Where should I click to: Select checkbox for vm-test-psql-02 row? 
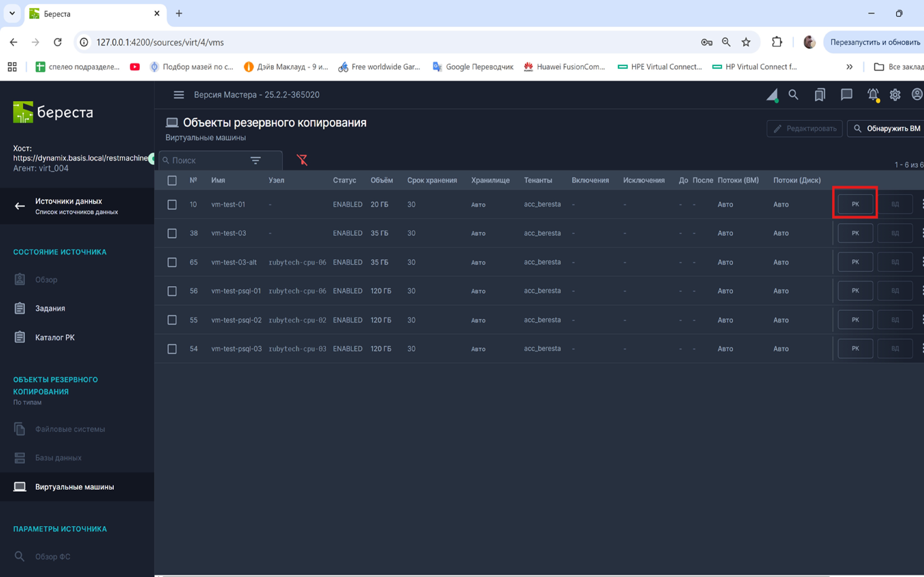coord(172,320)
